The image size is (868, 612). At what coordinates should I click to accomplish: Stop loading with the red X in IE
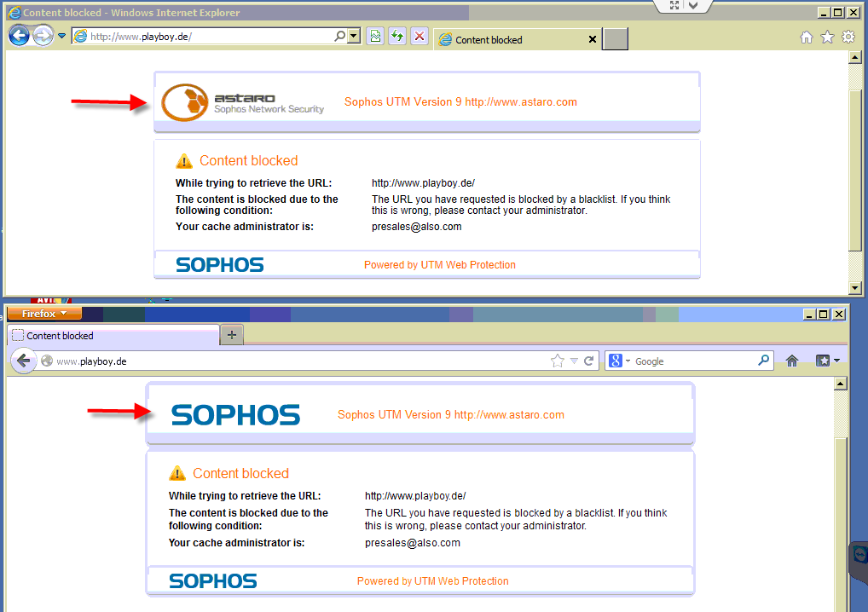tap(420, 37)
